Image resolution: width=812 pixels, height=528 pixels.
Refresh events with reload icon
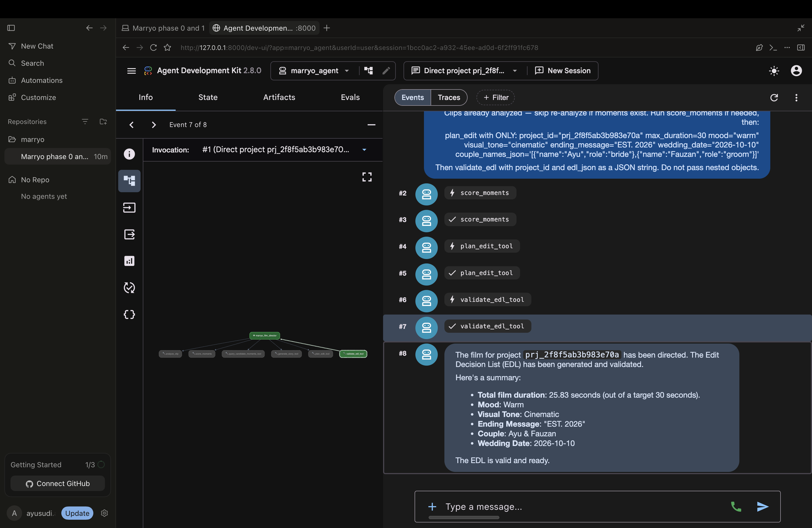coord(774,97)
